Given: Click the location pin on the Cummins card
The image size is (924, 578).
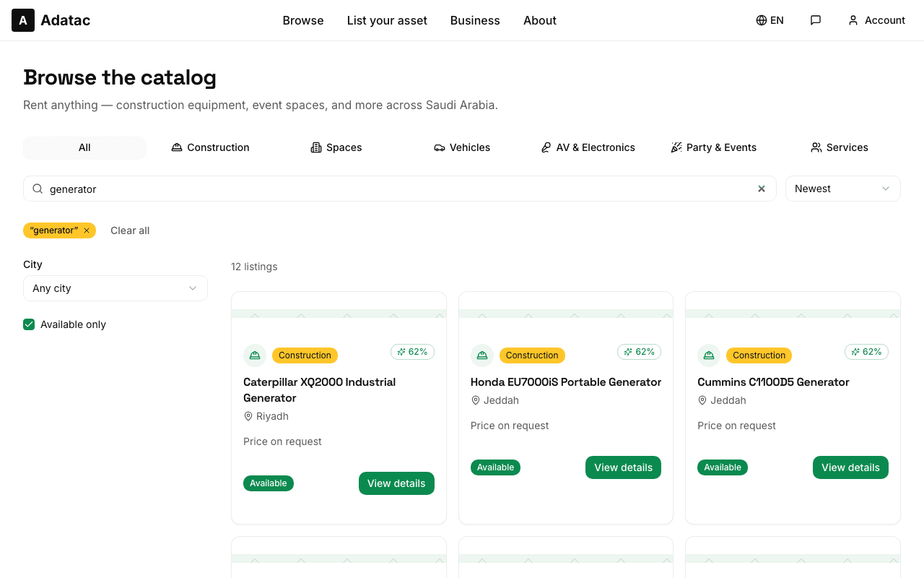Looking at the screenshot, I should 702,400.
